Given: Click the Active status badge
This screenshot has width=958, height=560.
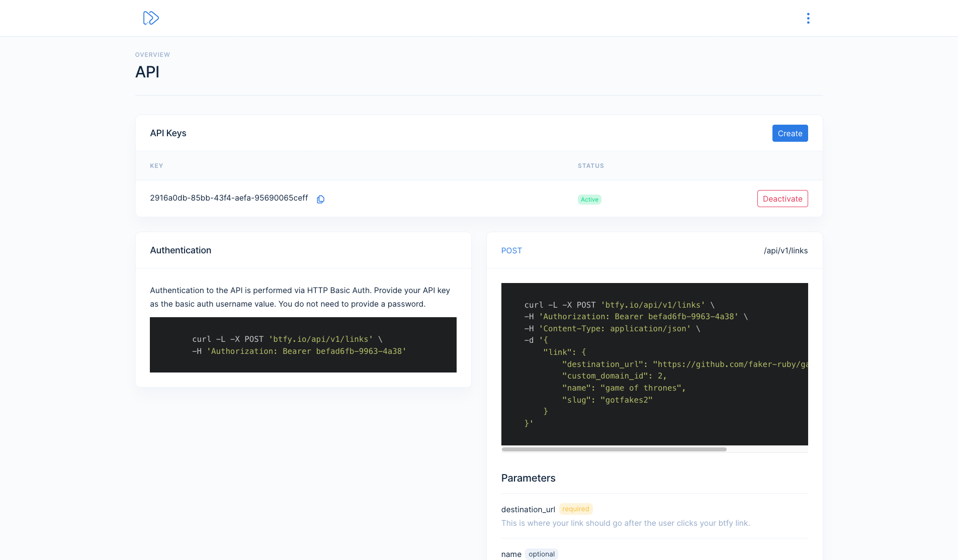Looking at the screenshot, I should [x=589, y=199].
